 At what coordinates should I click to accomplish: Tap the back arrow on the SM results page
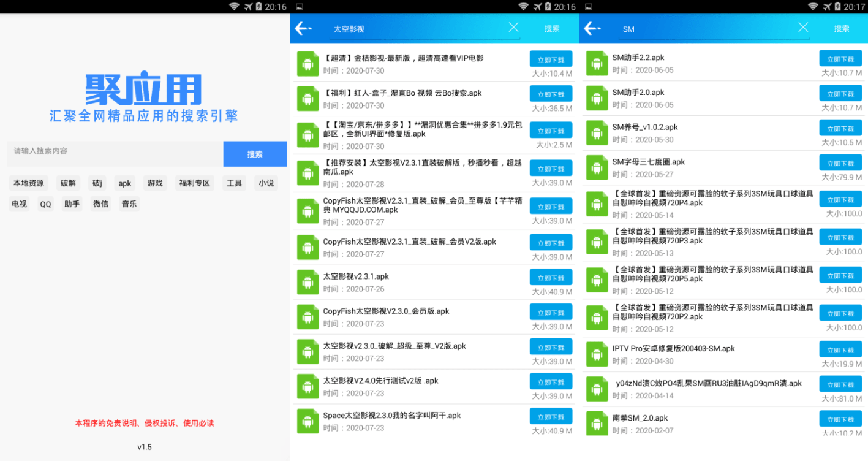pos(594,28)
